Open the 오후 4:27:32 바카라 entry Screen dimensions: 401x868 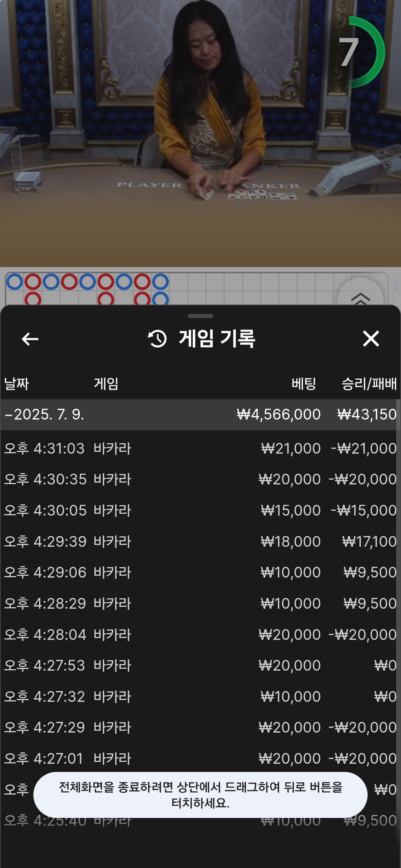[200, 697]
